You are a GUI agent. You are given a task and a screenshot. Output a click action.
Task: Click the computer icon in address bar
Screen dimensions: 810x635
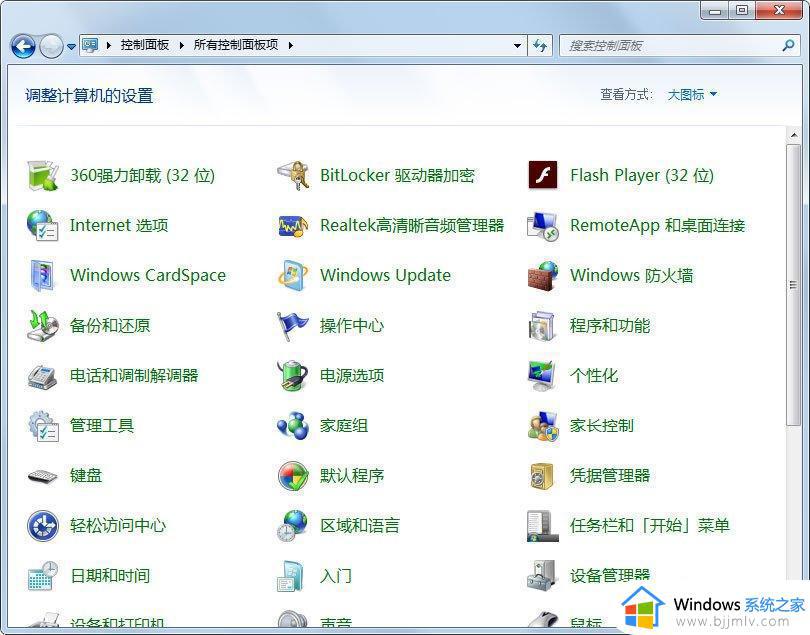coord(90,45)
